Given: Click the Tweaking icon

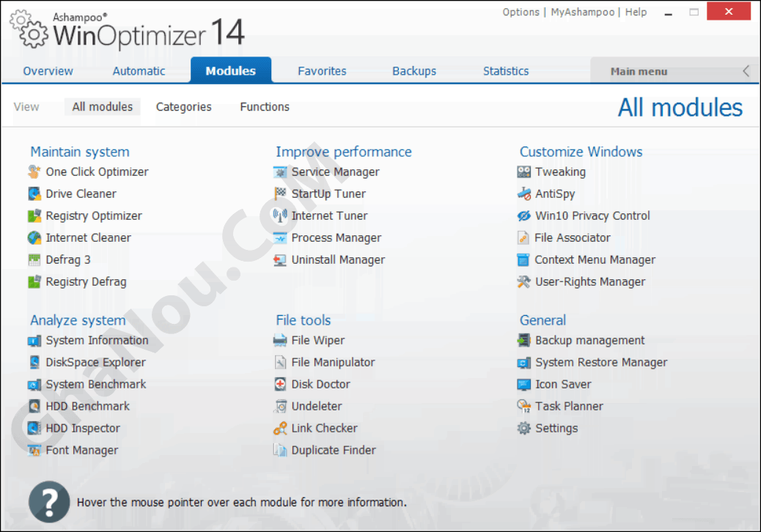Looking at the screenshot, I should tap(523, 171).
